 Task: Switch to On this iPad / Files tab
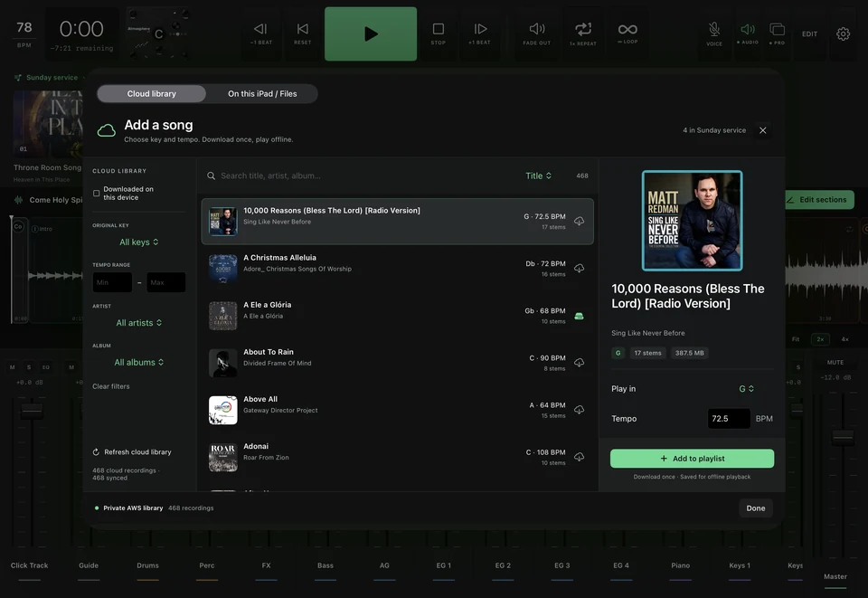pos(262,93)
